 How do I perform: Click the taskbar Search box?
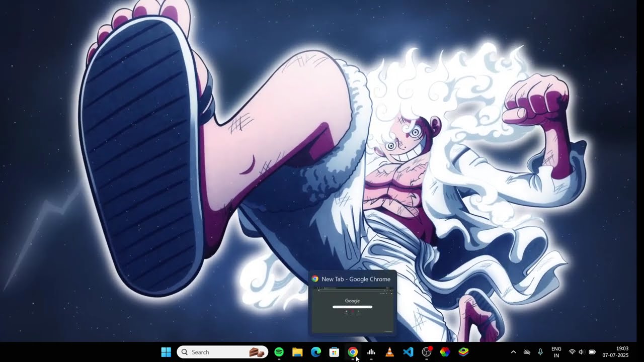point(222,352)
